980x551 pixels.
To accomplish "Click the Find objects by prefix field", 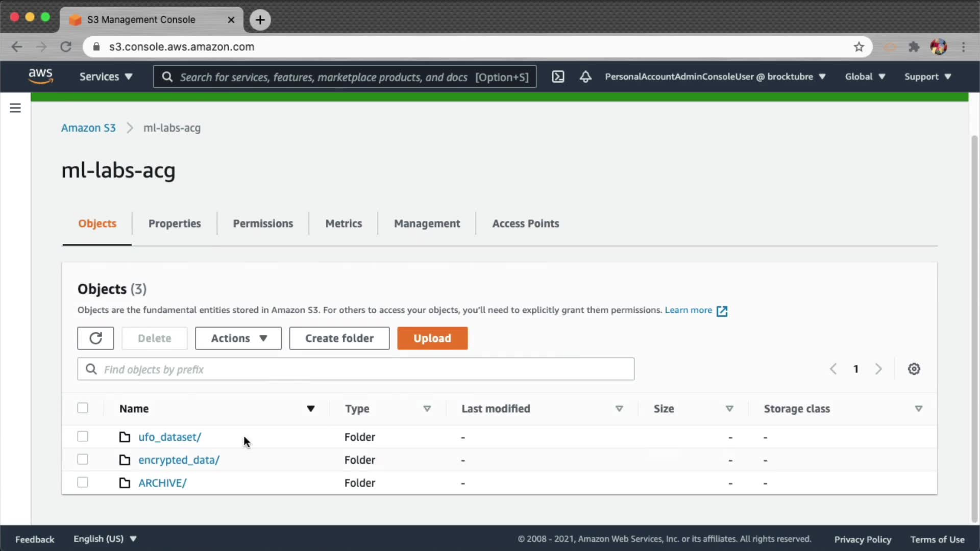I will tap(356, 369).
